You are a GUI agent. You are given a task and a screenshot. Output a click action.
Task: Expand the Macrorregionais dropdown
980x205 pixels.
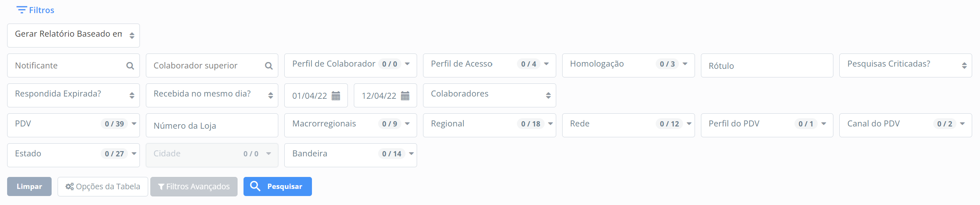(x=407, y=123)
